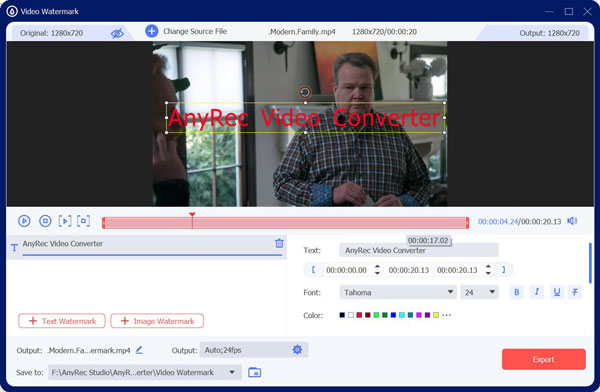Image resolution: width=600 pixels, height=392 pixels.
Task: Click the duration value 00:00:20.13 in middle
Action: (x=409, y=270)
